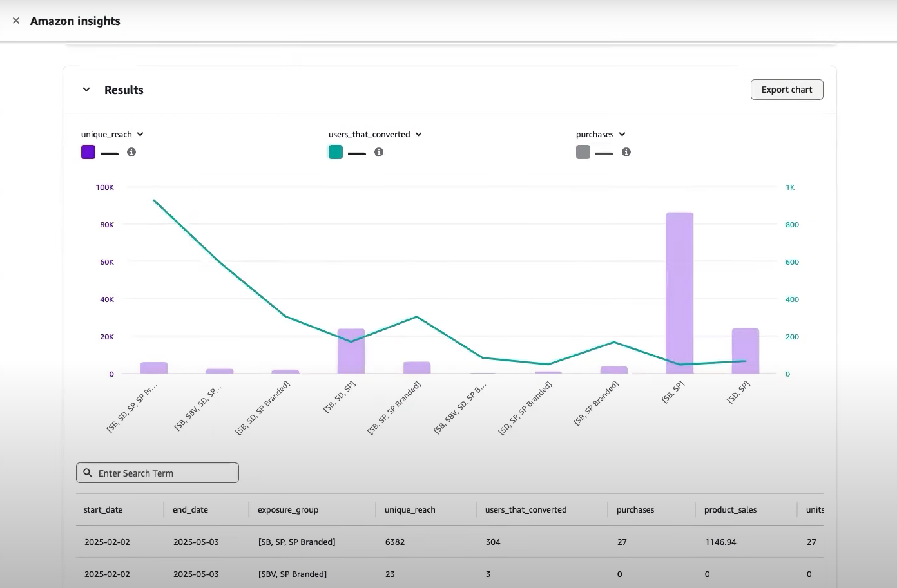Click the Export chart button
The image size is (897, 588).
786,90
